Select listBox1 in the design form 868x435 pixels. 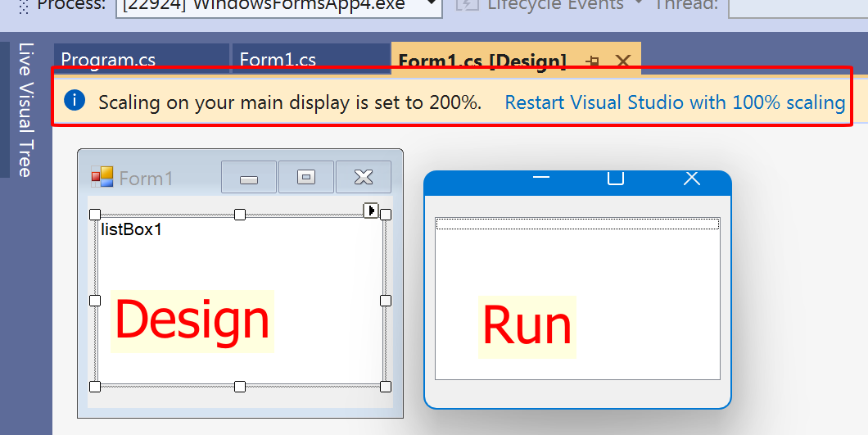coord(240,301)
